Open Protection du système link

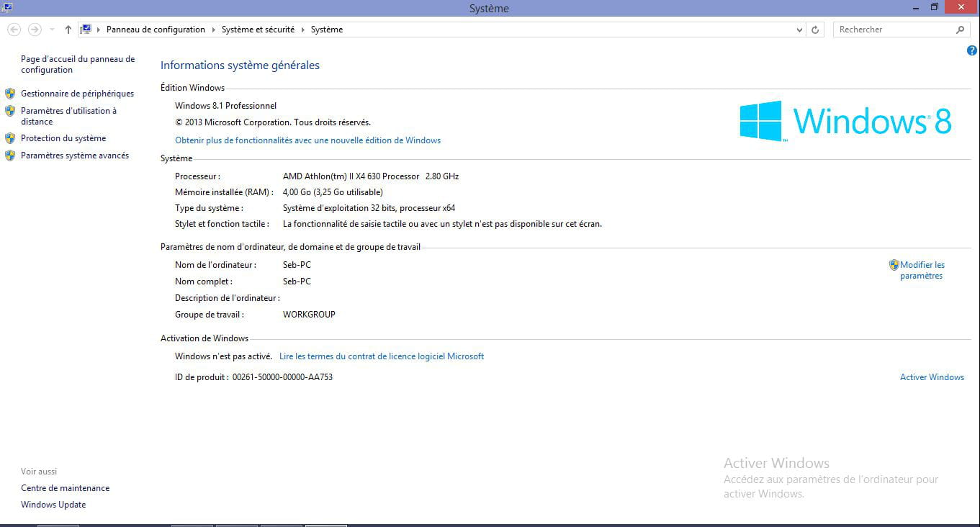coord(63,138)
